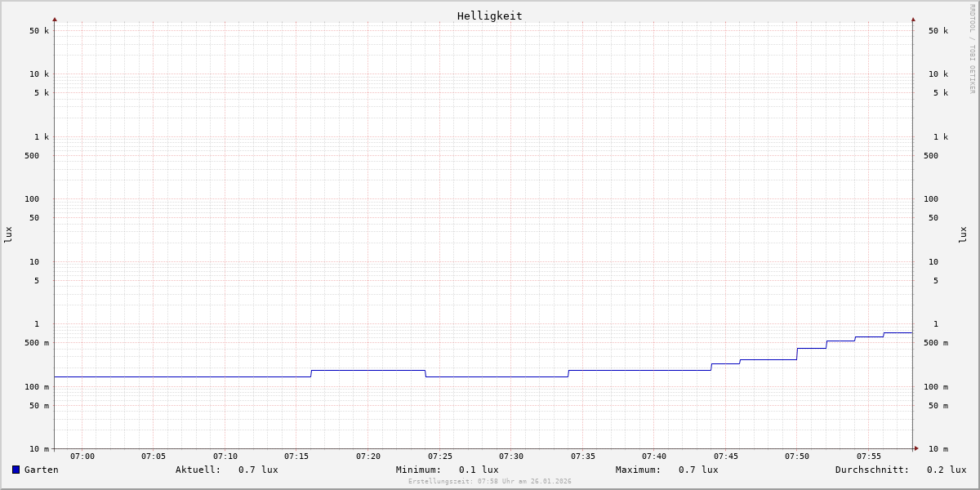Click the left lux axis title

8,234
